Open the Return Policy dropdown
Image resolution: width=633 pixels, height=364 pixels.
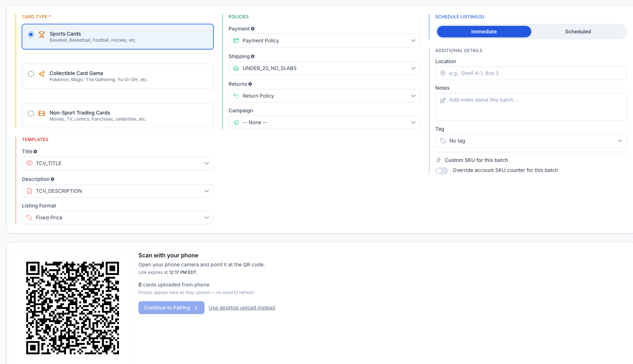click(x=324, y=96)
